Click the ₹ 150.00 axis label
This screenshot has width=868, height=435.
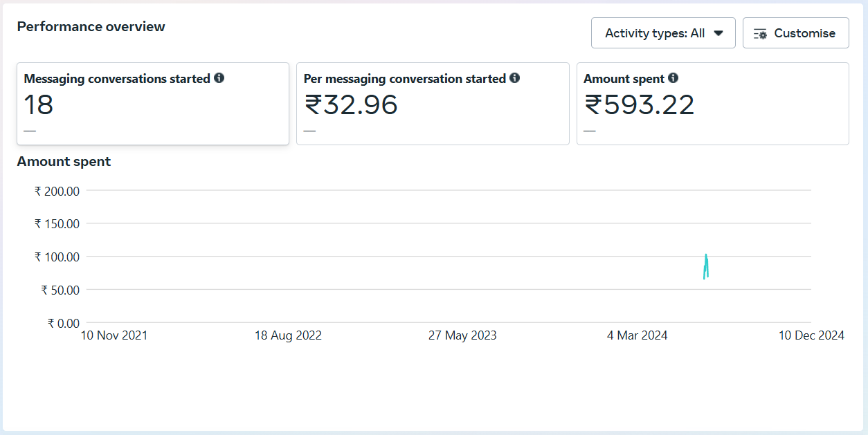tap(57, 223)
